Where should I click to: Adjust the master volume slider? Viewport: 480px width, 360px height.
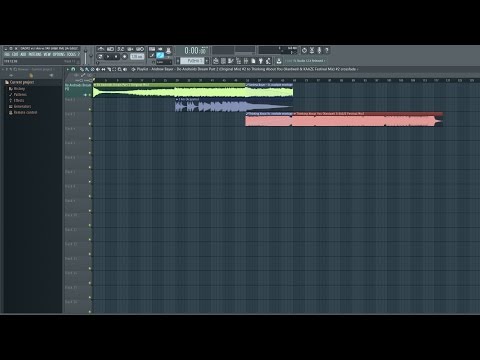point(86,57)
